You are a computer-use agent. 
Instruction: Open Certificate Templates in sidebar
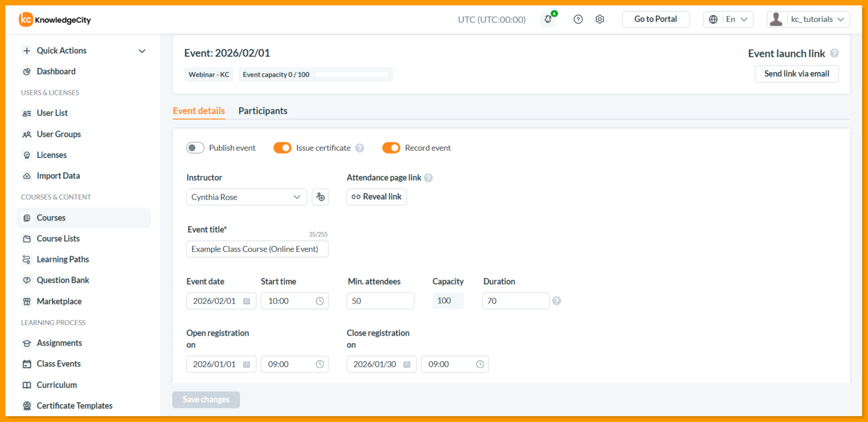[84, 406]
